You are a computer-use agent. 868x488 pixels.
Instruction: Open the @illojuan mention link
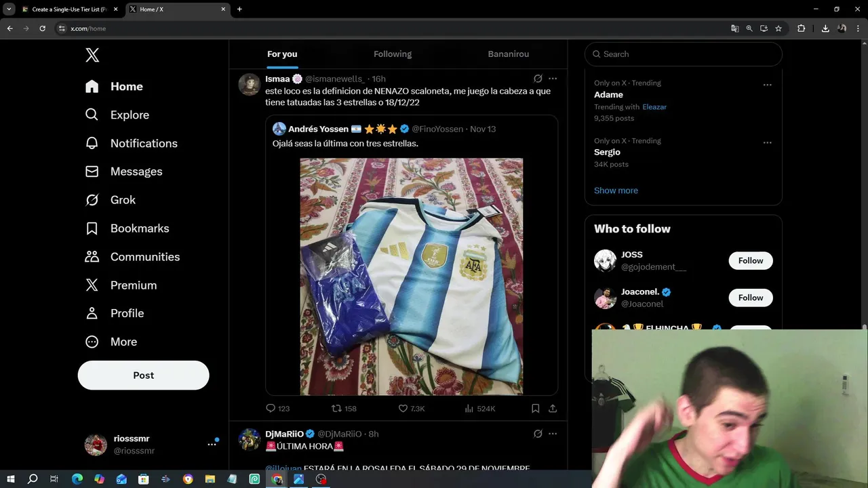283,468
